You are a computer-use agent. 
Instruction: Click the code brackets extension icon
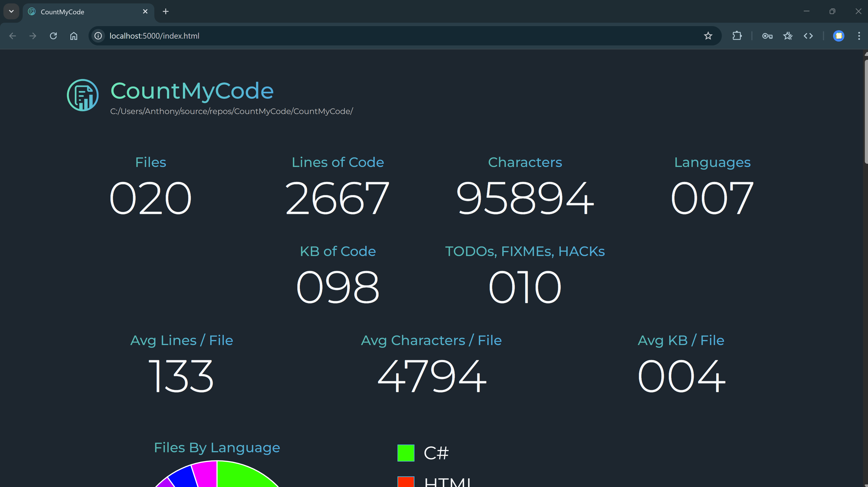coord(808,36)
